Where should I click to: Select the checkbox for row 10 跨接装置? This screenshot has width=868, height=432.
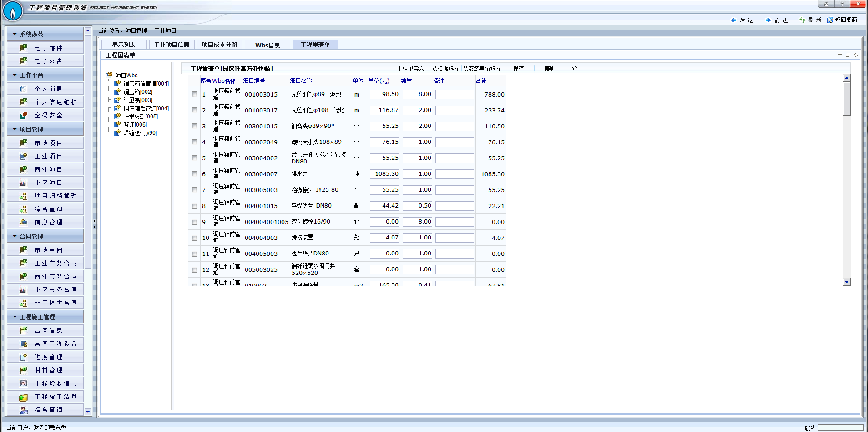point(194,238)
